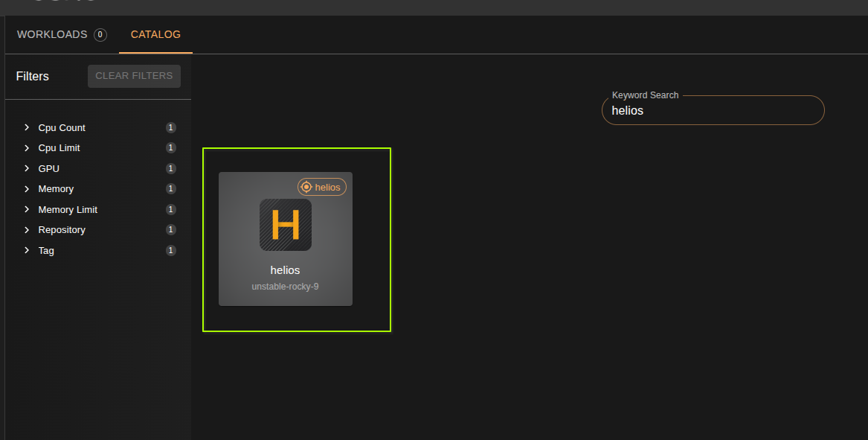Click the count badge next to Repository
868x440 pixels.
pyautogui.click(x=170, y=229)
